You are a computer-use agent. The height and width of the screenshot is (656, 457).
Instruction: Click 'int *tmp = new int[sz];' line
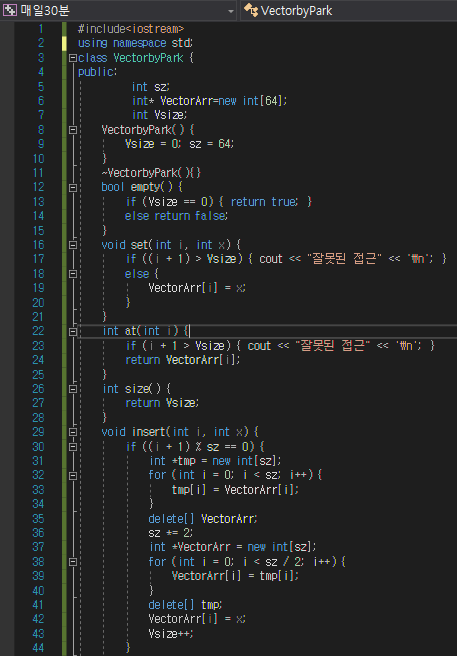(x=215, y=461)
